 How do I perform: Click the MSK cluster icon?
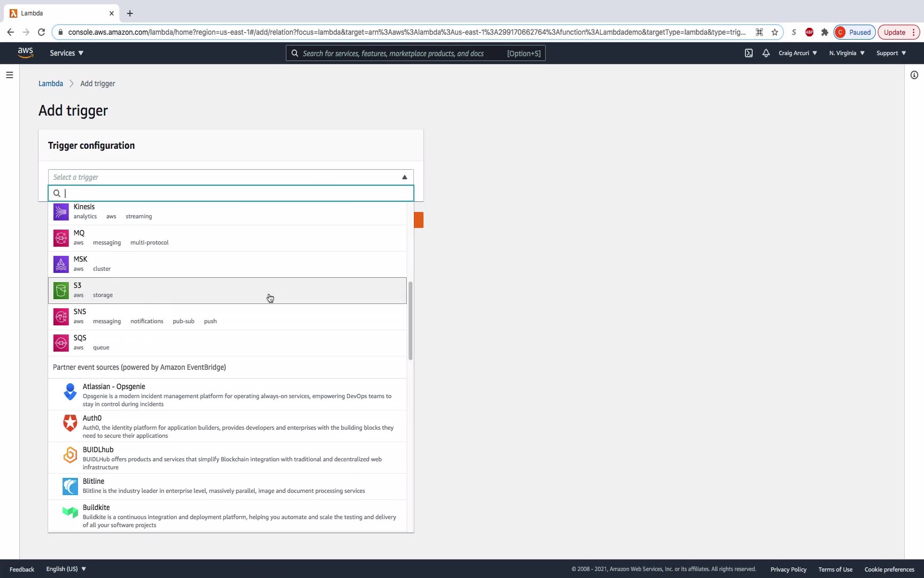click(x=61, y=264)
